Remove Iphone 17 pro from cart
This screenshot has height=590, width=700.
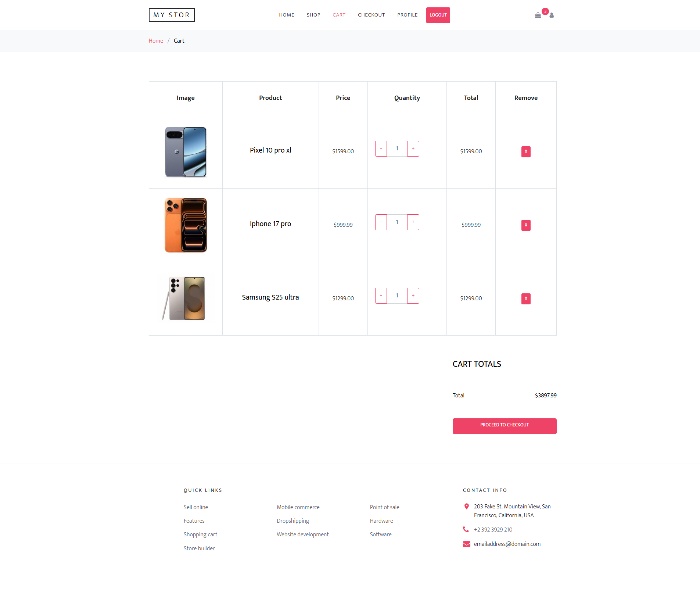tap(525, 225)
